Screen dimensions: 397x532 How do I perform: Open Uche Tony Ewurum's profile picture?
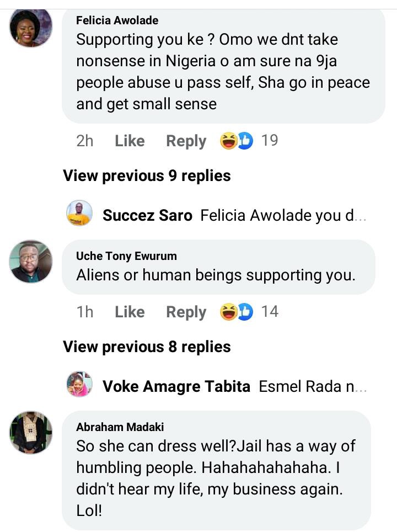(x=30, y=261)
